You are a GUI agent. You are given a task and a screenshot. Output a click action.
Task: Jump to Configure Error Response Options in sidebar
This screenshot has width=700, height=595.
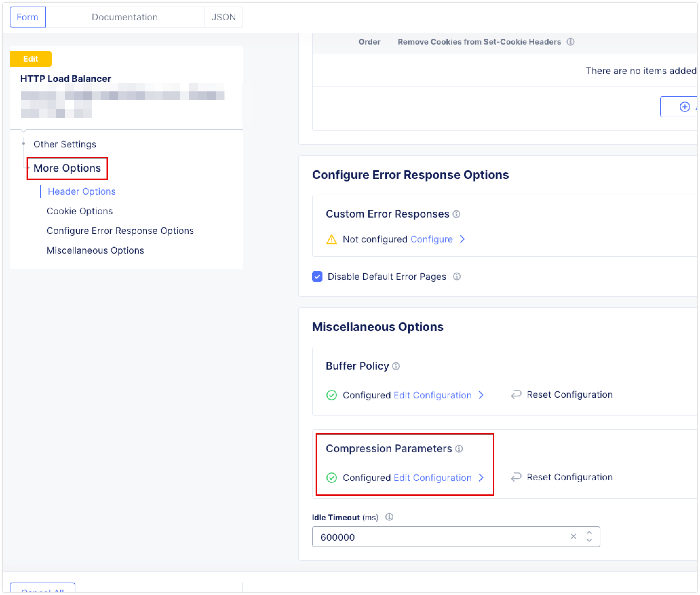[x=120, y=231]
